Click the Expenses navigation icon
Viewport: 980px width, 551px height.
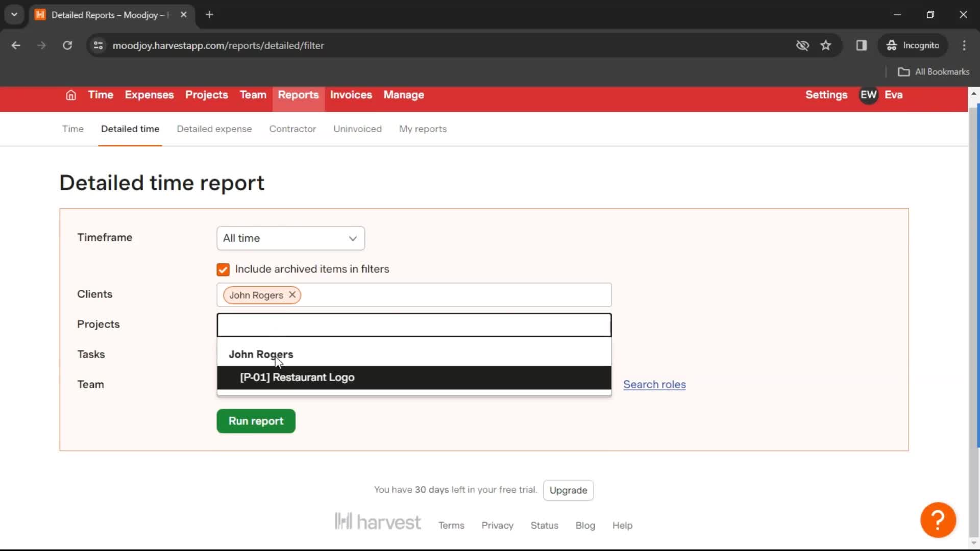(149, 95)
